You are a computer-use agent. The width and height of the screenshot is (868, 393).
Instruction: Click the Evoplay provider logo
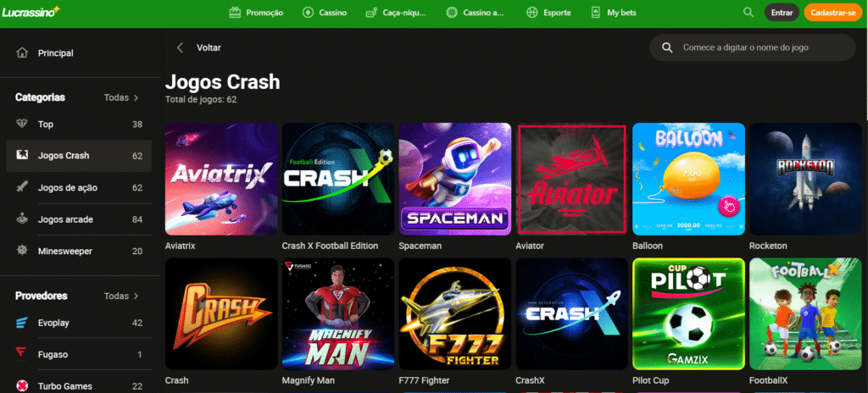tap(22, 323)
